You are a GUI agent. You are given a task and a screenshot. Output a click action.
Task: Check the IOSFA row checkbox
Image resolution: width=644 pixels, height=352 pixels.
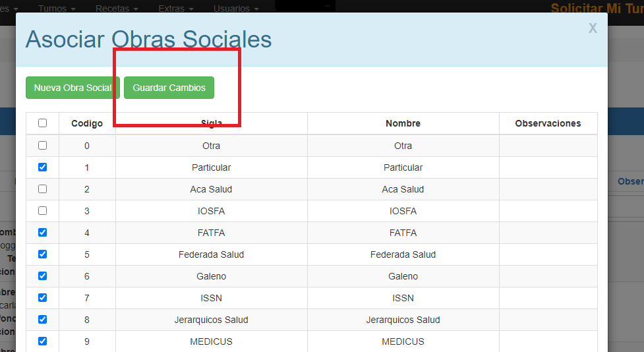pyautogui.click(x=43, y=211)
